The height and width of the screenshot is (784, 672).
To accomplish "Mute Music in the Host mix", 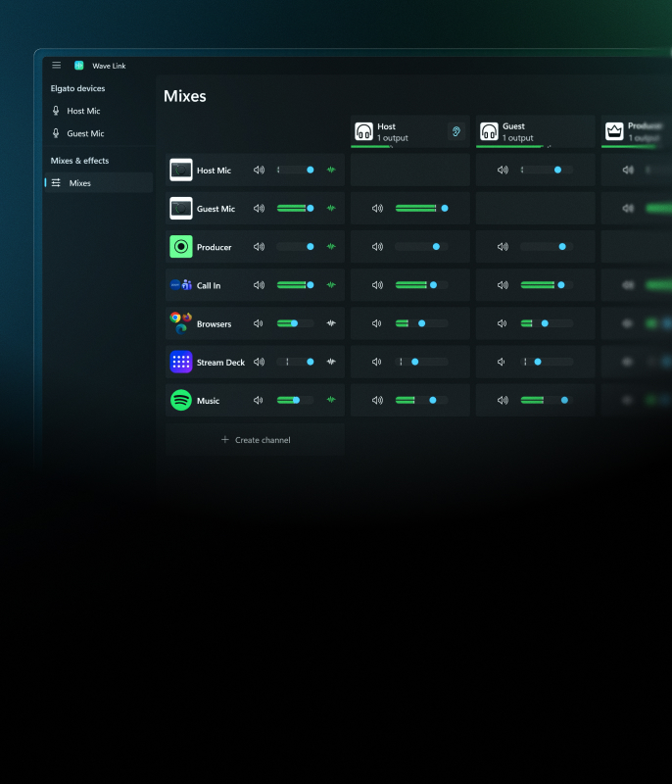I will [x=377, y=400].
